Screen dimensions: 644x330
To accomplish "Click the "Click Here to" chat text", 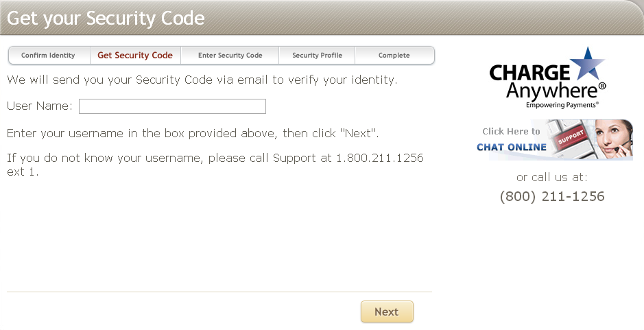I will click(511, 131).
